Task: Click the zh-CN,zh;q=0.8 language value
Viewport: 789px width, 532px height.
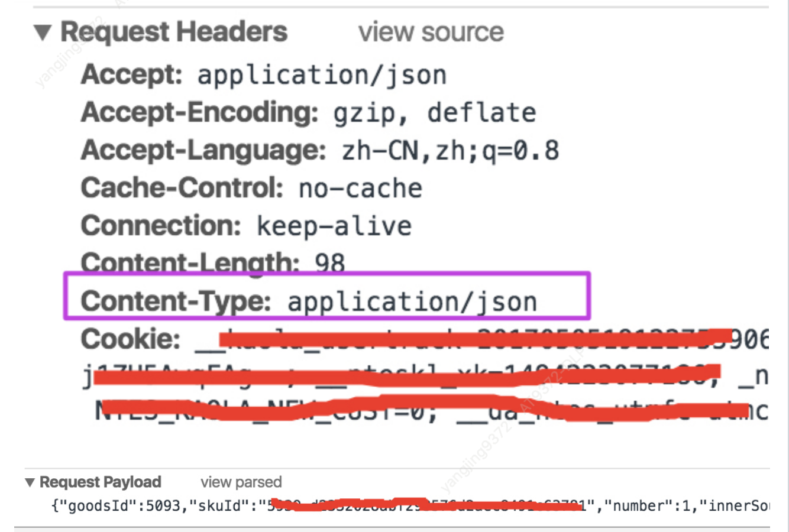Action: (x=450, y=151)
